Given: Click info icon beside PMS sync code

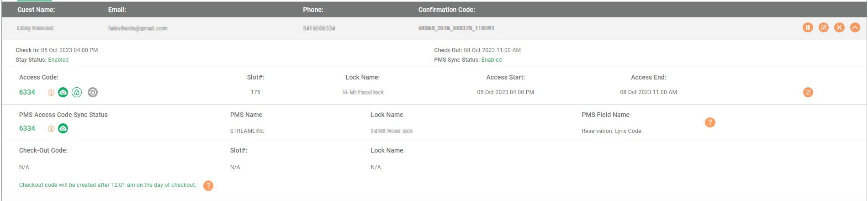Looking at the screenshot, I should pyautogui.click(x=51, y=129).
